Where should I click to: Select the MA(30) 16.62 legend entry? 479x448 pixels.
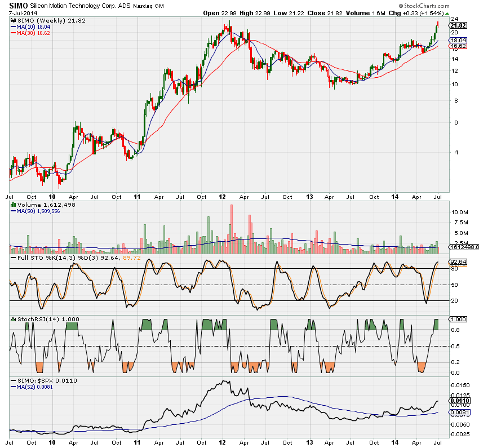pos(33,33)
